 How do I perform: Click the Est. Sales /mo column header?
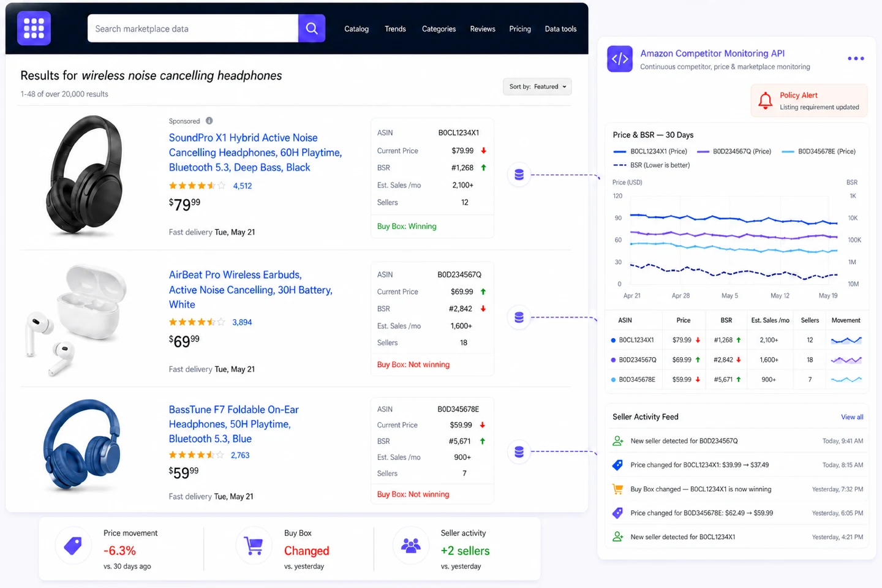(x=770, y=320)
